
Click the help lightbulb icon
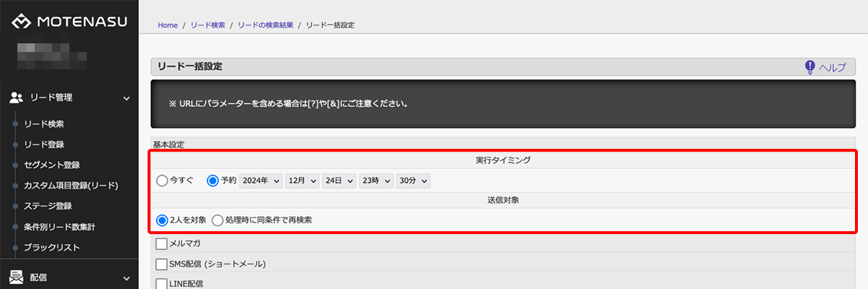tap(810, 67)
